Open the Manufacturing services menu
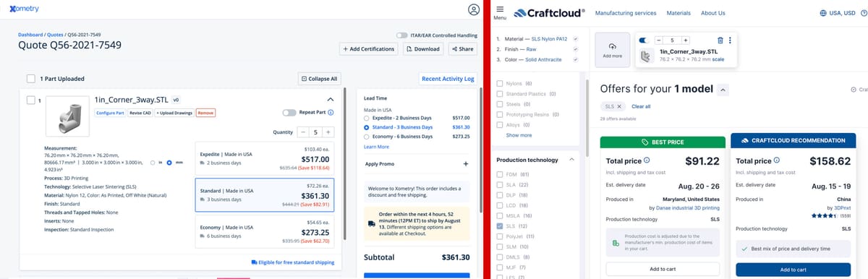The height and width of the screenshot is (279, 868). click(625, 13)
